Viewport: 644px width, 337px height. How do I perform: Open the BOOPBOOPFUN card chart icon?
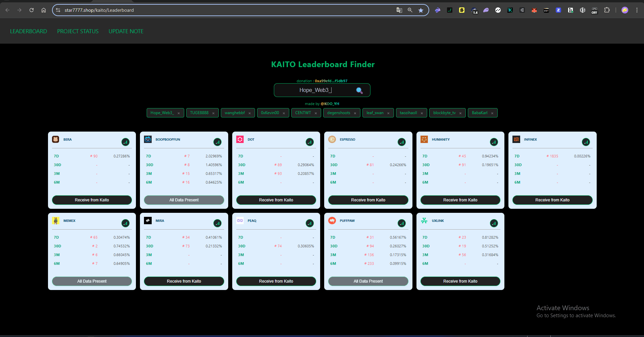pyautogui.click(x=217, y=142)
